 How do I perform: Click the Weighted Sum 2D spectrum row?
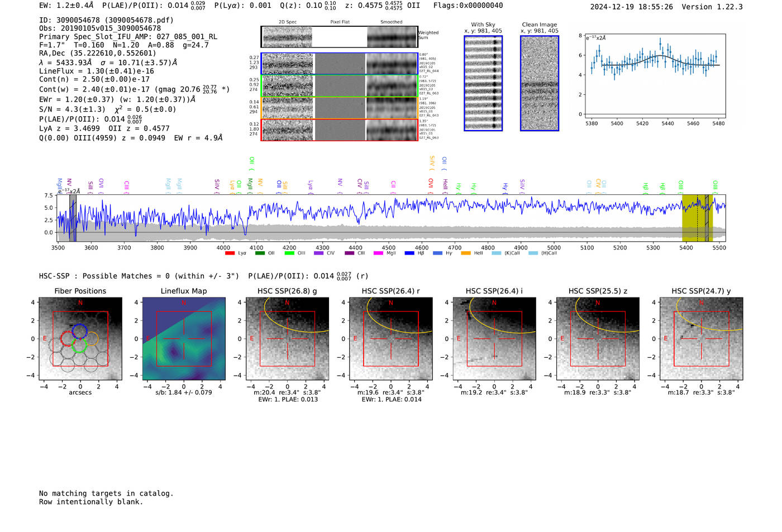click(x=340, y=37)
